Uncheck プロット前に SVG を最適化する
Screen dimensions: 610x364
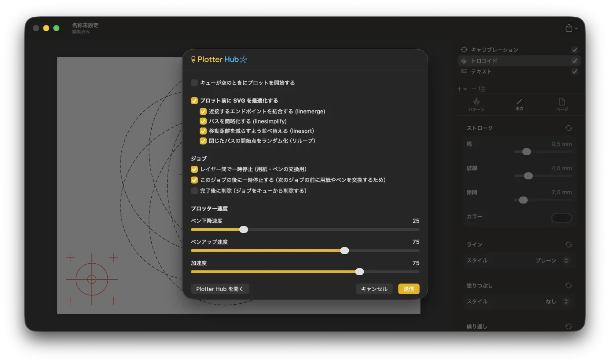tap(194, 101)
